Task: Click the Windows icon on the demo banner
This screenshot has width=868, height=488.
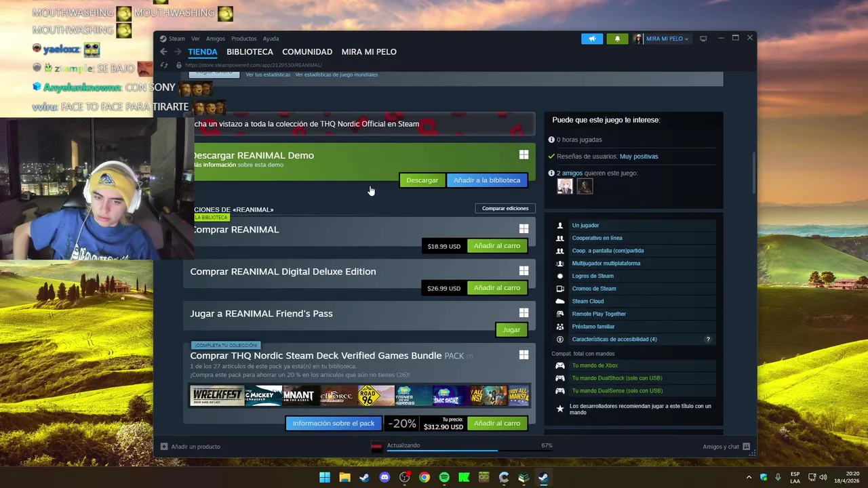Action: tap(524, 155)
